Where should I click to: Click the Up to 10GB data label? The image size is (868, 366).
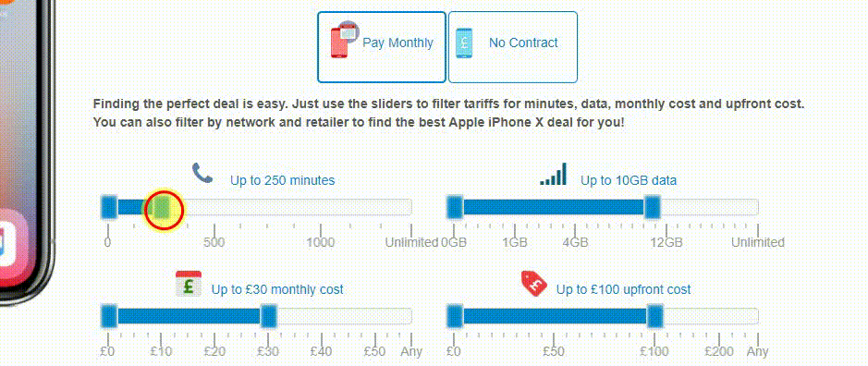(x=629, y=180)
